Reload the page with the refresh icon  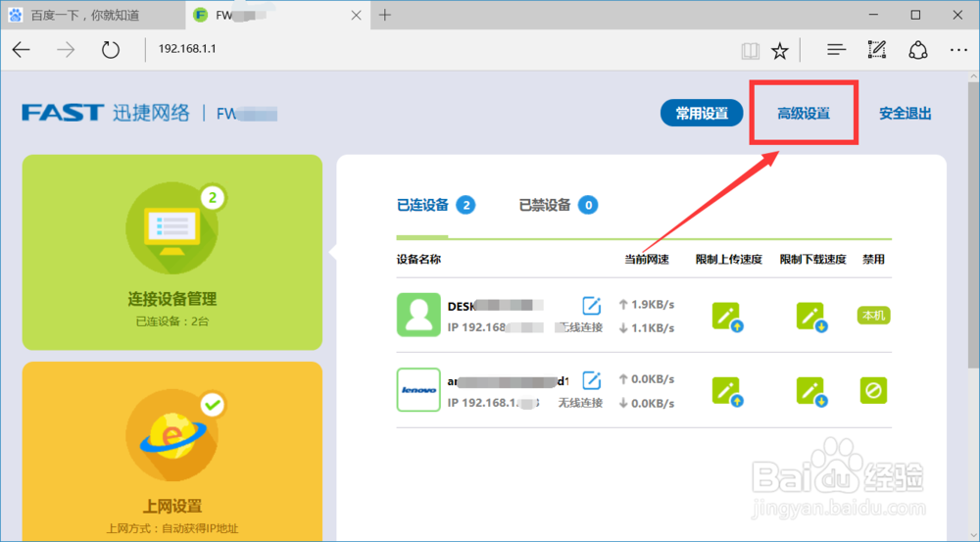coord(111,50)
